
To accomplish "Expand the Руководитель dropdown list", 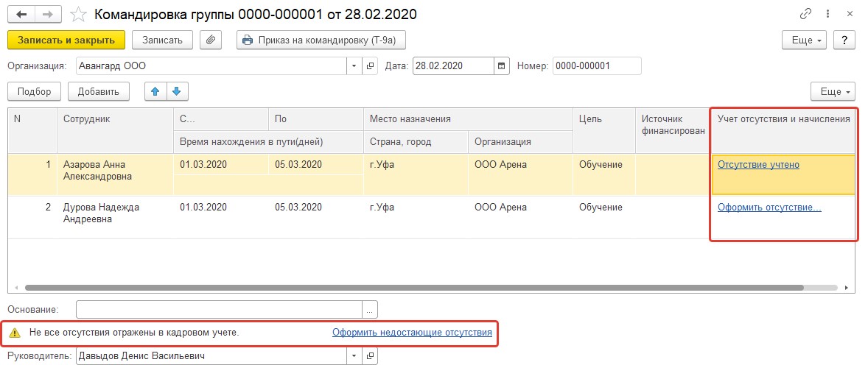I will click(x=355, y=355).
